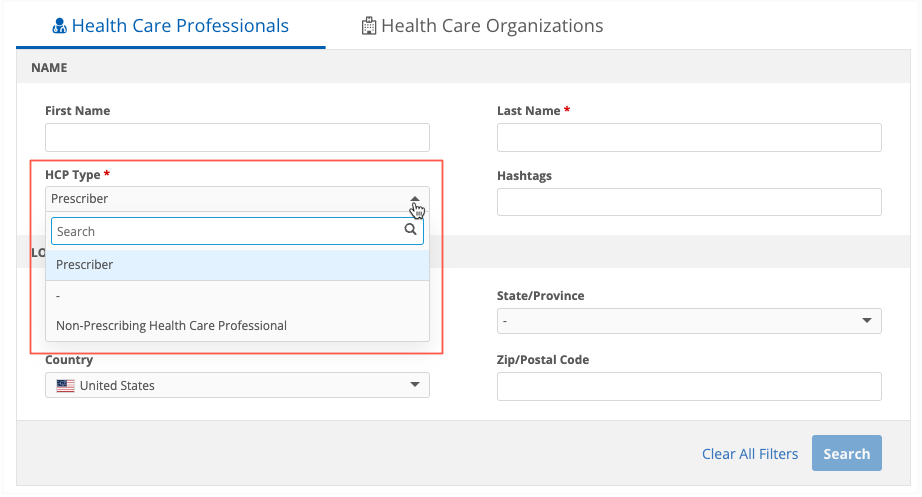The width and height of the screenshot is (922, 497).
Task: Click the Clear All Filters link
Action: 749,454
